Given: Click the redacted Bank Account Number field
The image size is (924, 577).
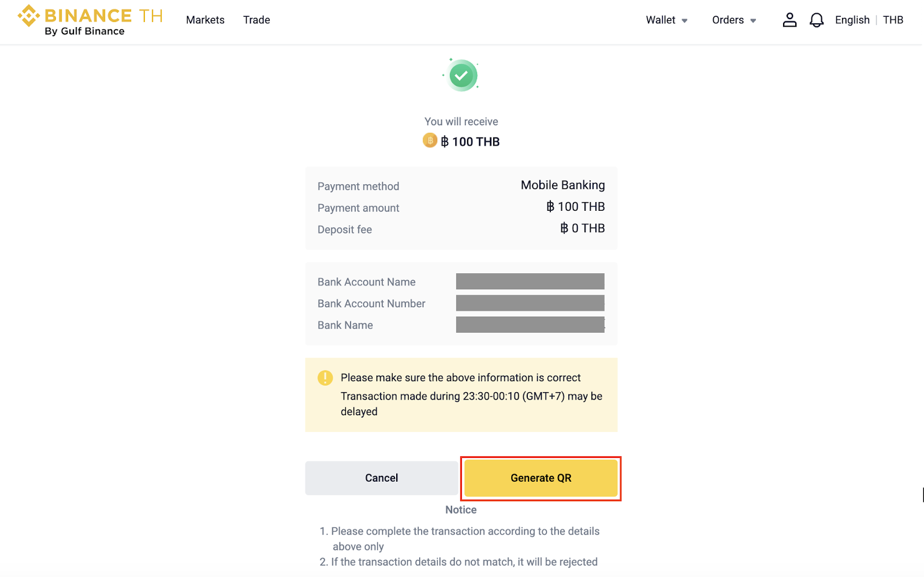Looking at the screenshot, I should [530, 303].
